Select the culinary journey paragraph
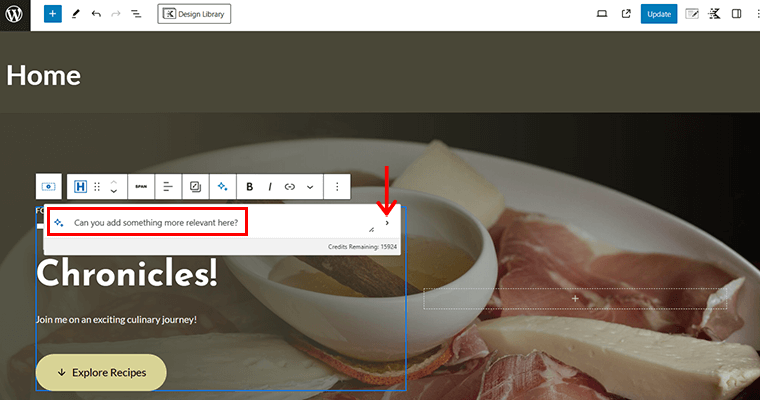760x400 pixels. [x=116, y=320]
